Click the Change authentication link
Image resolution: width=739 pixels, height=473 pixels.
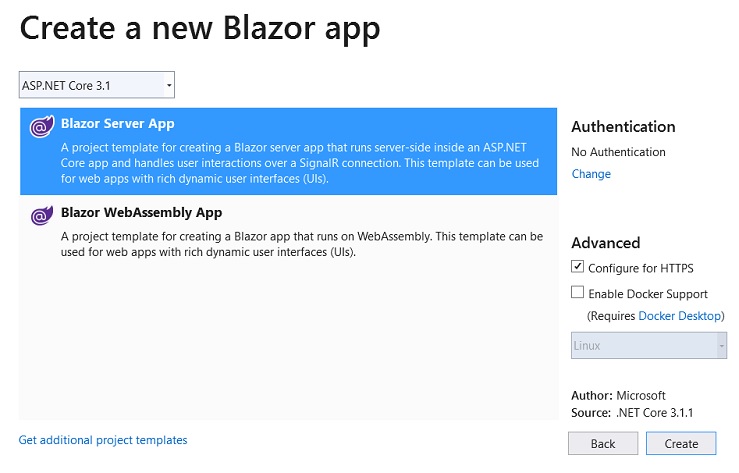coord(591,174)
